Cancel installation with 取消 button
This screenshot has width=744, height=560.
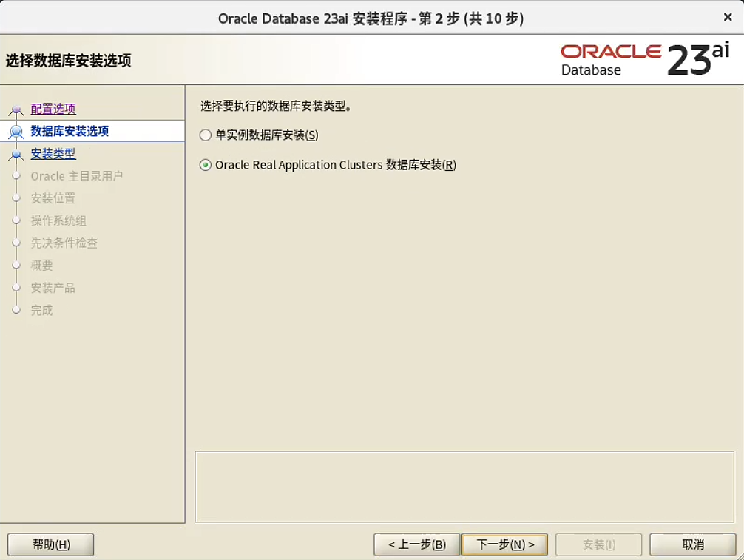tap(692, 544)
